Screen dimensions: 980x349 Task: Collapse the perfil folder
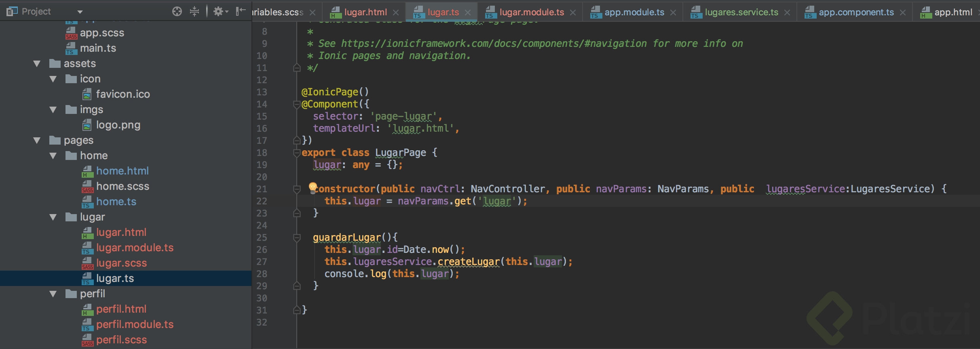pos(53,294)
